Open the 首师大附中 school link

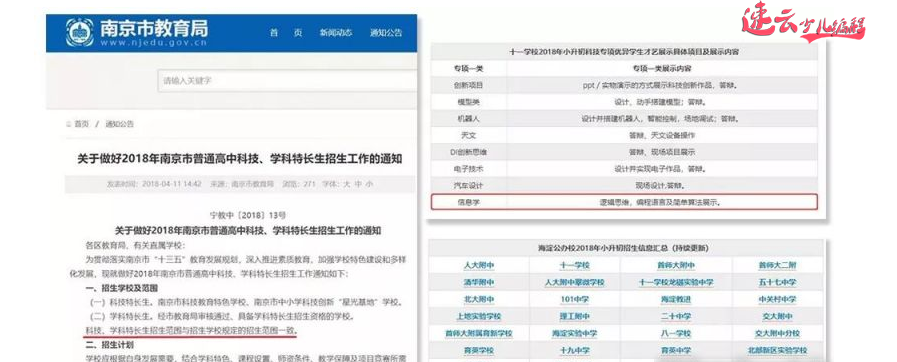(675, 265)
